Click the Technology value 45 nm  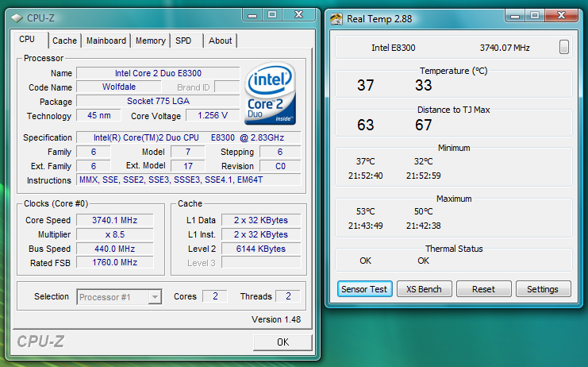(98, 115)
